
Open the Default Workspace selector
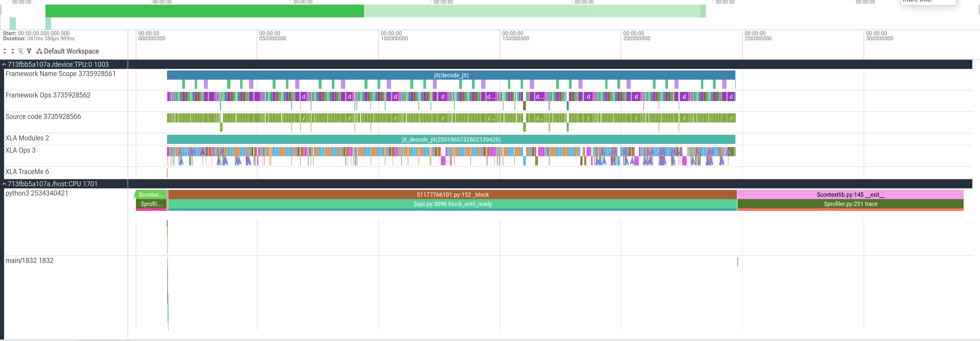pos(68,51)
